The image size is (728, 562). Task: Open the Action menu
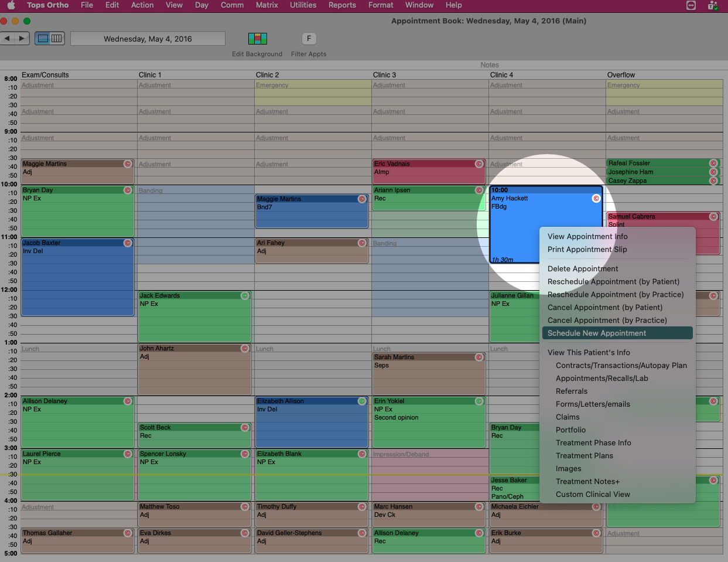(x=142, y=5)
